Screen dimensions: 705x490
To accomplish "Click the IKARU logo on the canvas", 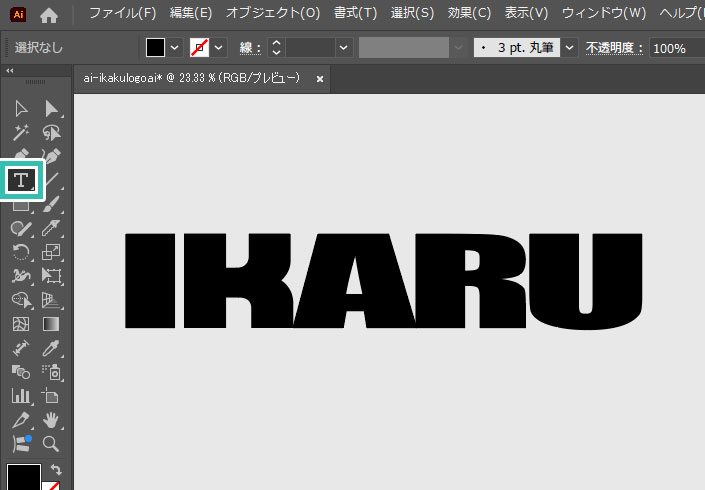I will coord(384,281).
